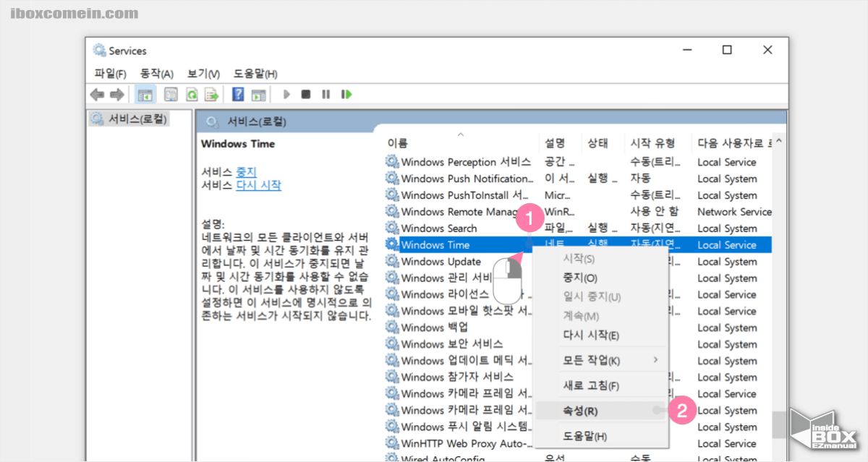868x462 pixels.
Task: Click the Properties toolbar icon
Action: click(171, 94)
